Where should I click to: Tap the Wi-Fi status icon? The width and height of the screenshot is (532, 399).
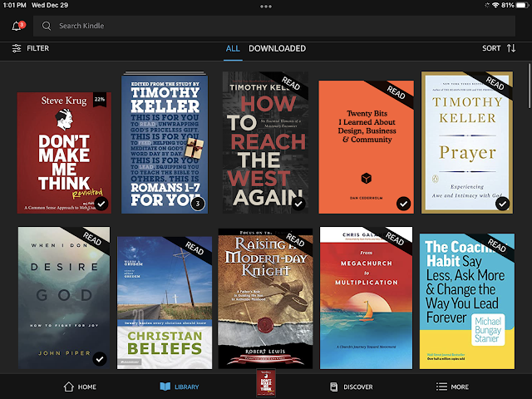point(495,5)
